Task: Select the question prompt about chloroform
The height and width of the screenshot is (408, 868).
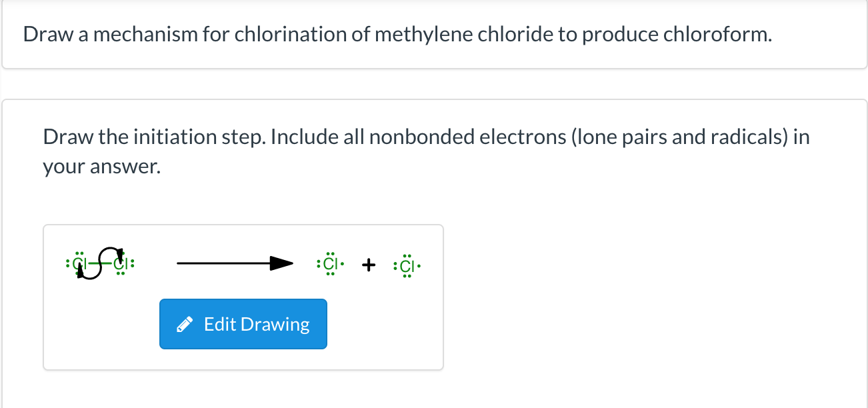Action: coord(397,34)
